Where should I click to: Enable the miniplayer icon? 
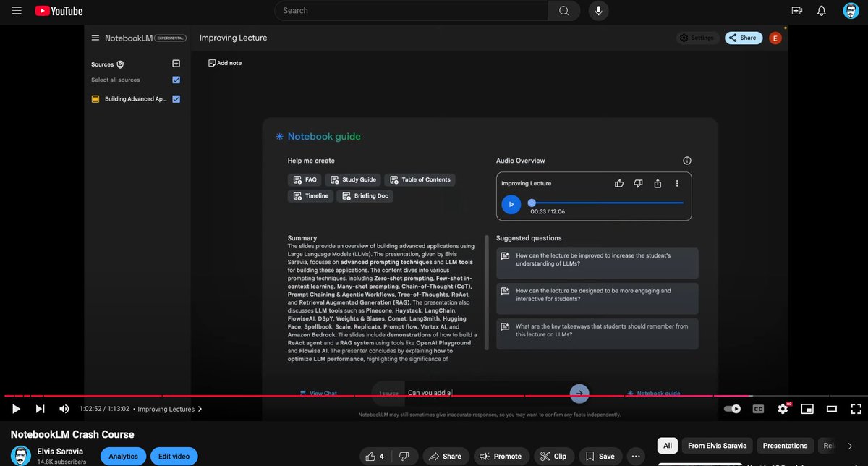pos(808,409)
